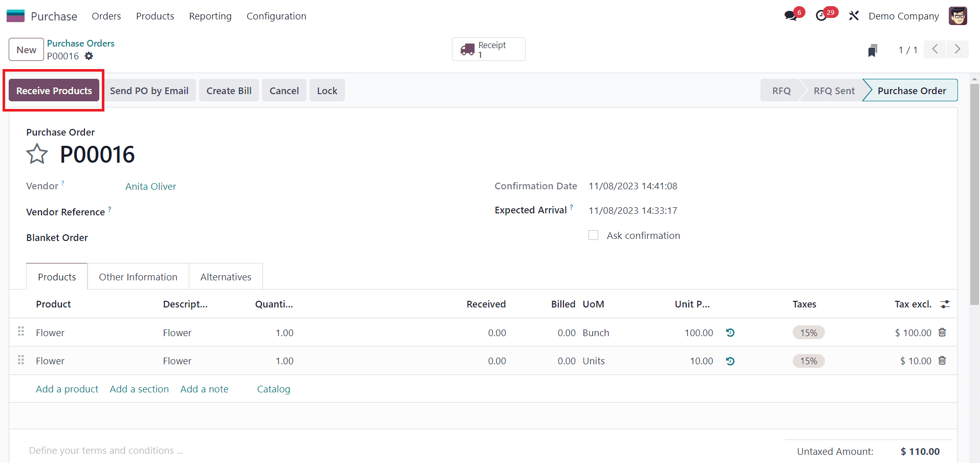
Task: Click the Purchase Order status stage
Action: pyautogui.click(x=911, y=91)
